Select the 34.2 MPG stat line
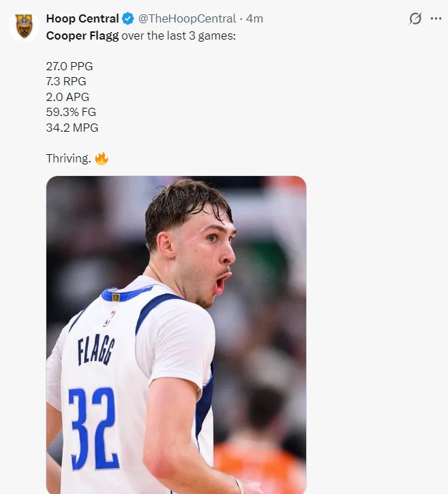448x494 pixels. pyautogui.click(x=72, y=128)
